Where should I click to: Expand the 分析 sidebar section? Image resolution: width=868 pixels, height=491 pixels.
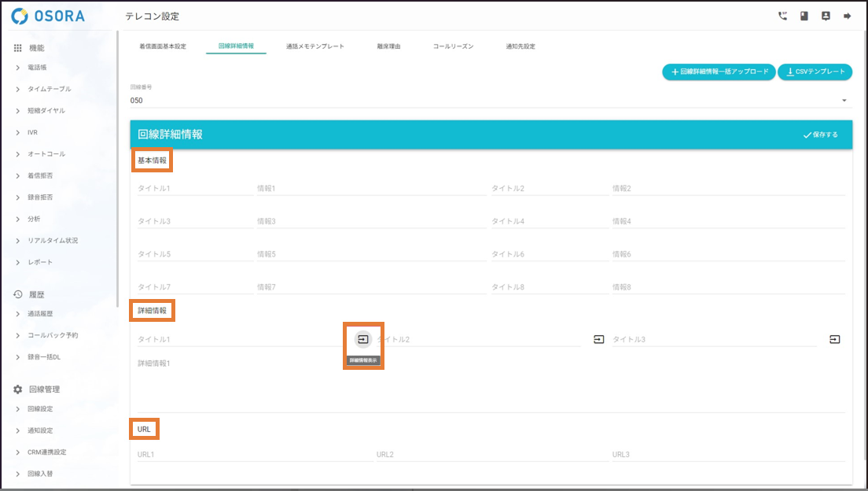tap(34, 219)
